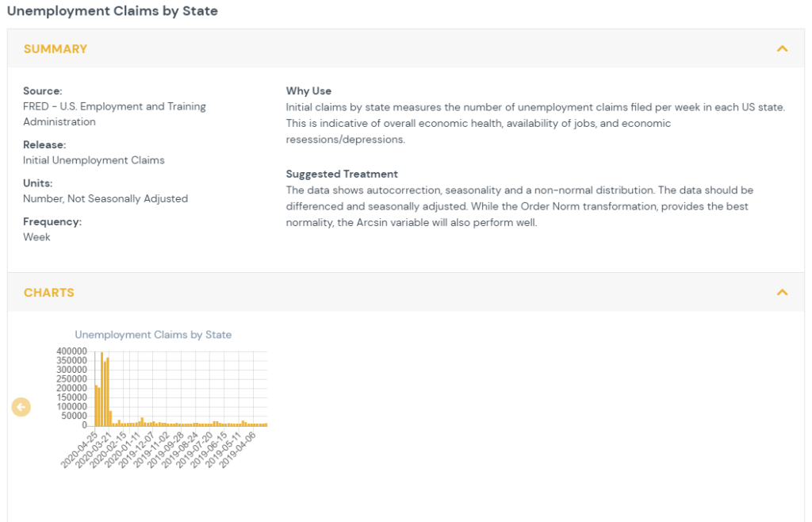
Task: Click the Initial Unemployment Claims release text
Action: (x=94, y=160)
